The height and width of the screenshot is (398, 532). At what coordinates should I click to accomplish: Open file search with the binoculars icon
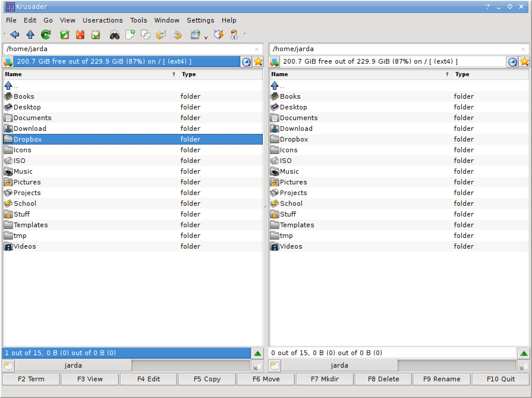[x=115, y=35]
